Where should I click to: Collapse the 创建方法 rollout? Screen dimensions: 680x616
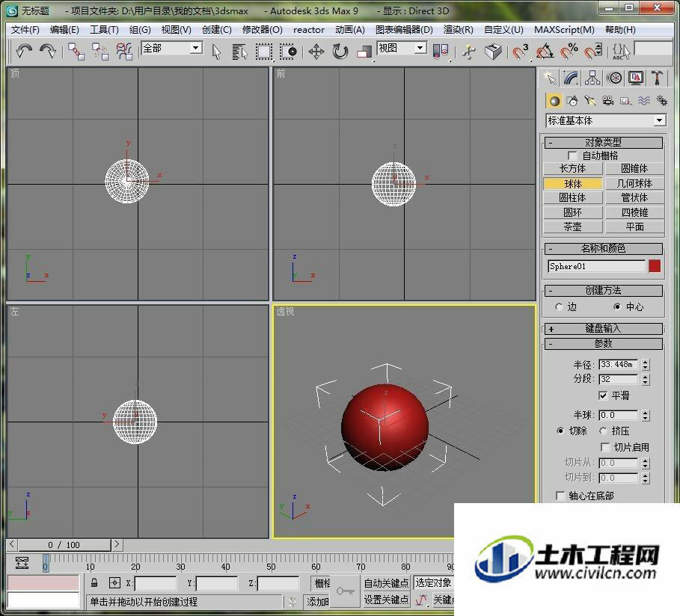click(603, 291)
